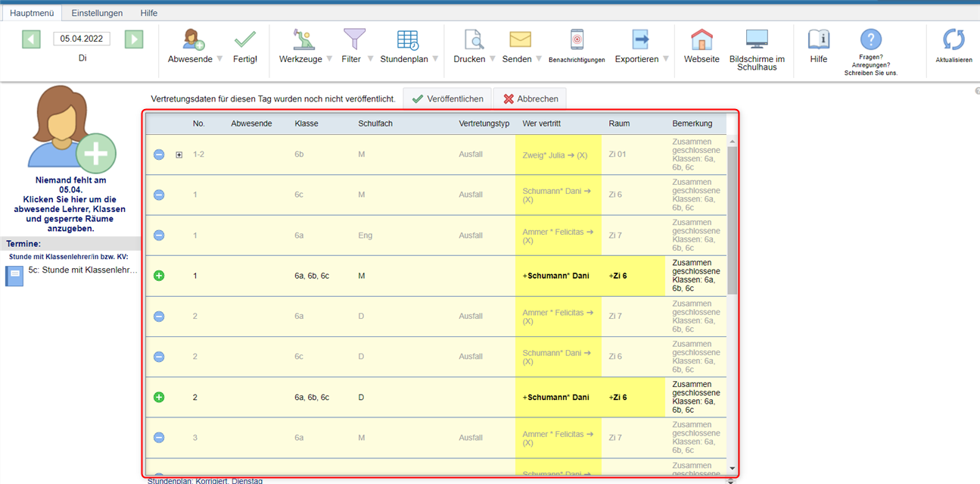The height and width of the screenshot is (484, 980).
Task: Open the Hilfe book icon in toolbar
Action: tap(819, 39)
